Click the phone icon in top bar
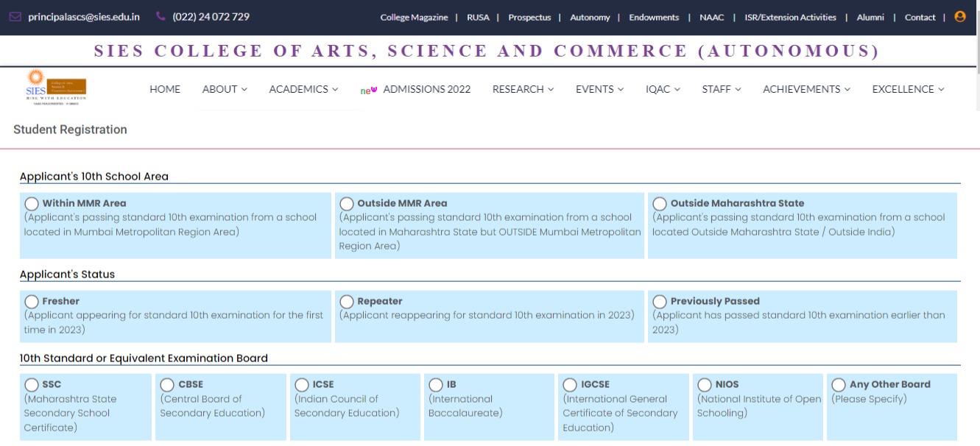 pos(161,17)
